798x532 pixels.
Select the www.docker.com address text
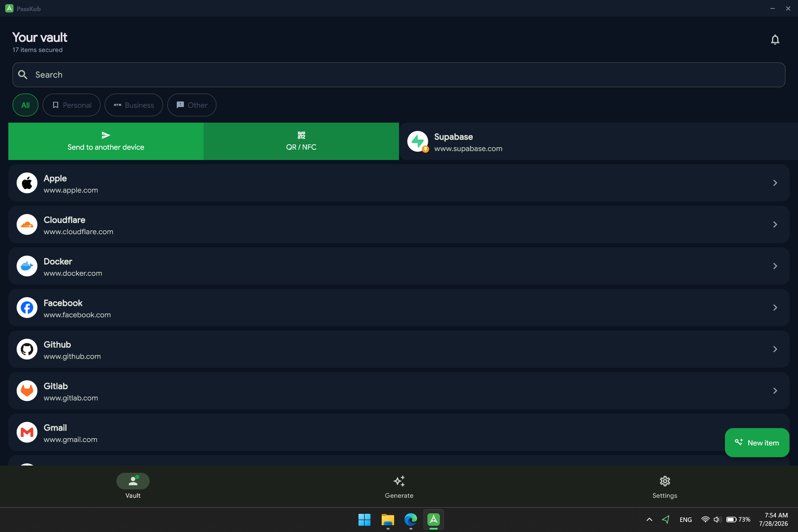[x=73, y=273]
